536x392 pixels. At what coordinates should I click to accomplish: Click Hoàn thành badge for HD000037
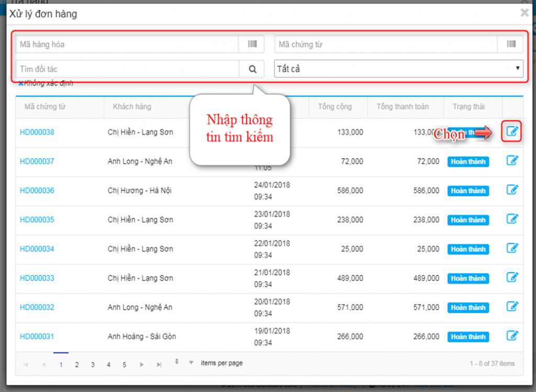[x=468, y=162]
